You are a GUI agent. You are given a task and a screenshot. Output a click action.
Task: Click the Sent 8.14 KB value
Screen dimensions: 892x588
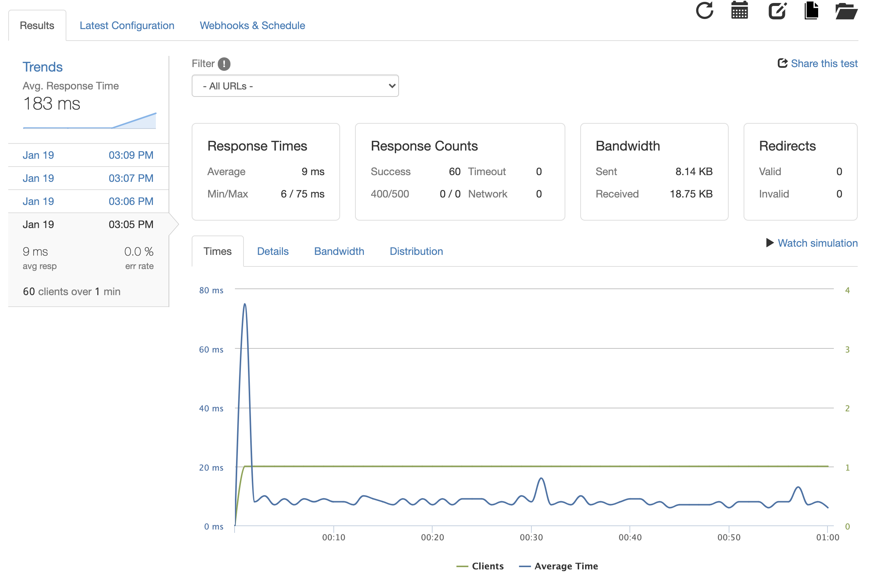[694, 171]
